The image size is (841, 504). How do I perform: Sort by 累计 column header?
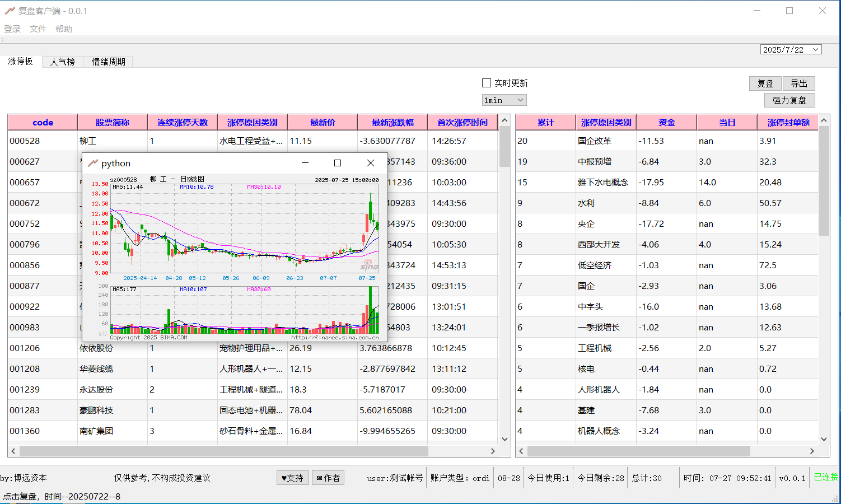(x=546, y=122)
